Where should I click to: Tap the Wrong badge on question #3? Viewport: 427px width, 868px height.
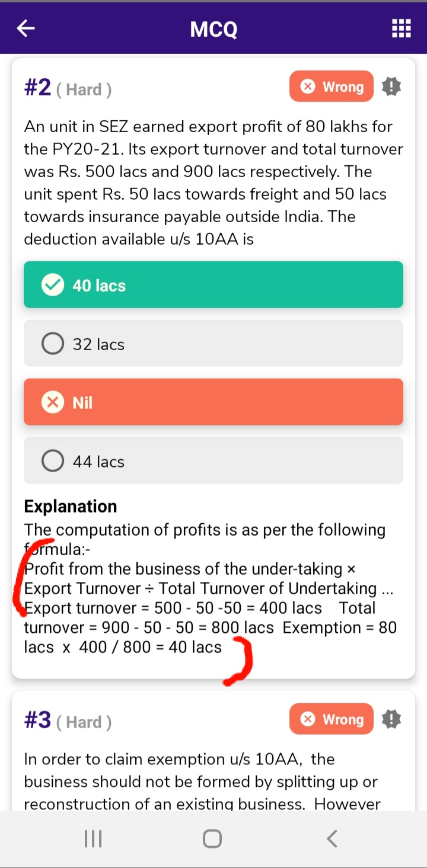332,719
